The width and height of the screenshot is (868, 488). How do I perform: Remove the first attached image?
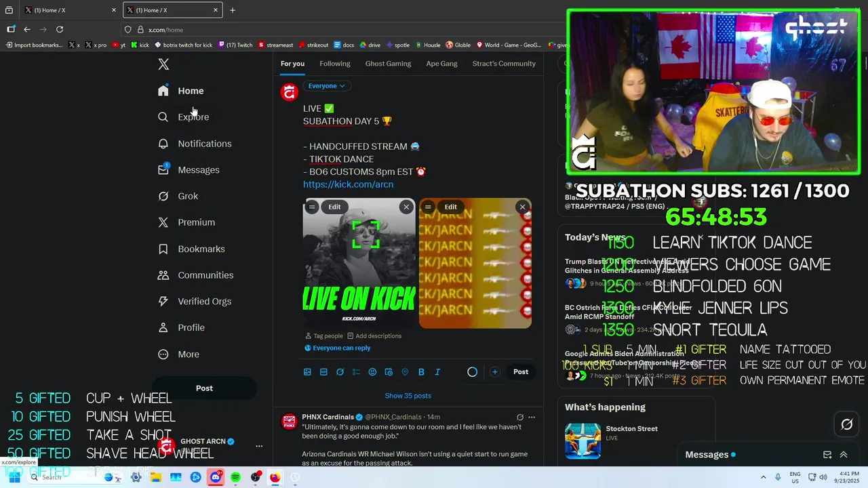tap(406, 207)
